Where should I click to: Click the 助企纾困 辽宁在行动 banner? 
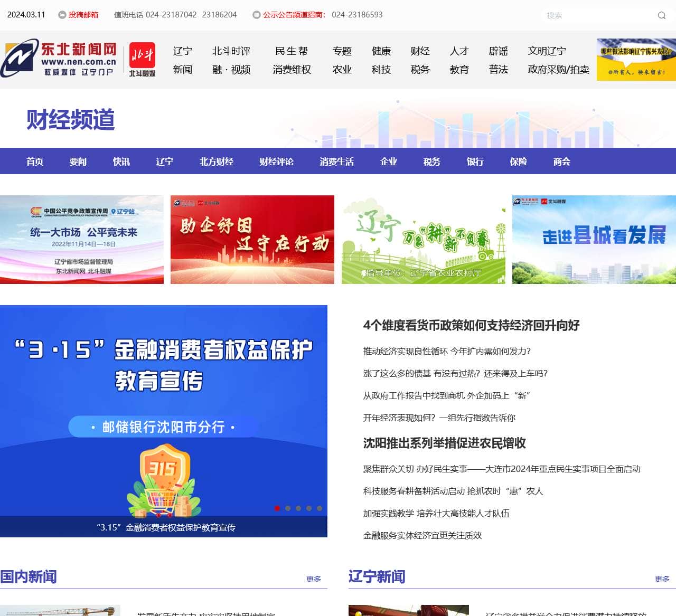click(252, 239)
